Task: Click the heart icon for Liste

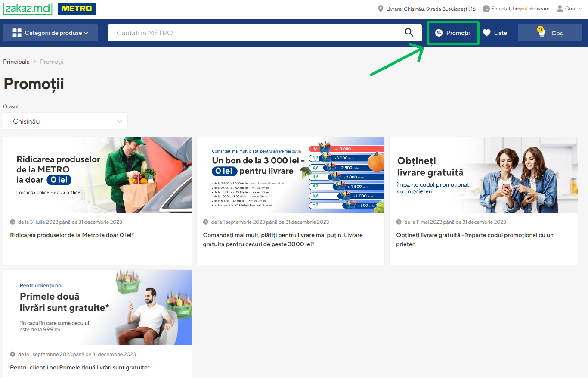Action: [x=486, y=33]
